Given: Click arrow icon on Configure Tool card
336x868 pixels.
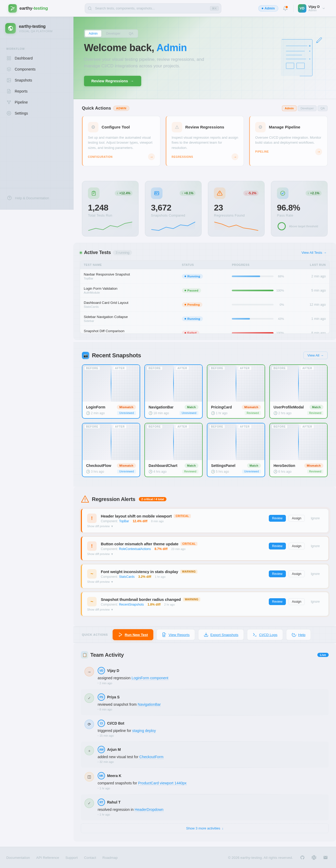Looking at the screenshot, I should (x=151, y=157).
